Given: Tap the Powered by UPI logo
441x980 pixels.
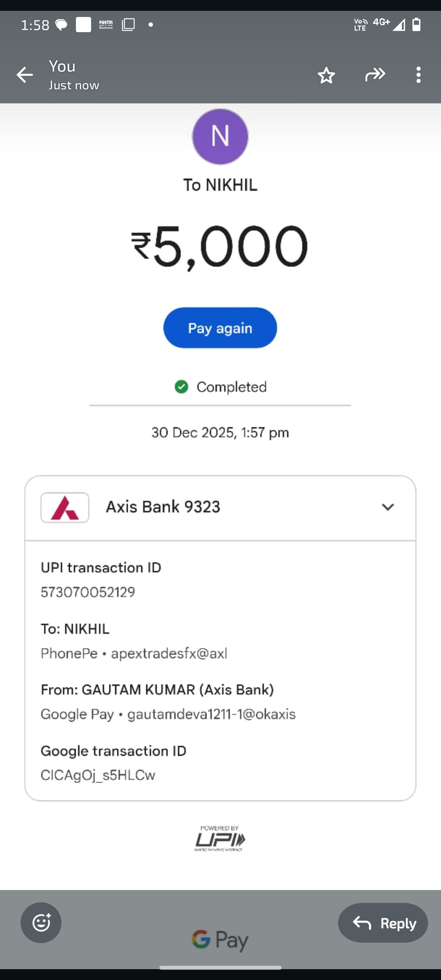Looking at the screenshot, I should (x=220, y=838).
